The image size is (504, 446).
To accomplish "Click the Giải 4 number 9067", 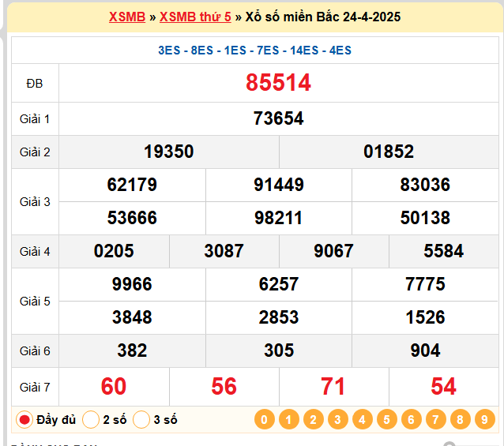I will coord(333,251).
